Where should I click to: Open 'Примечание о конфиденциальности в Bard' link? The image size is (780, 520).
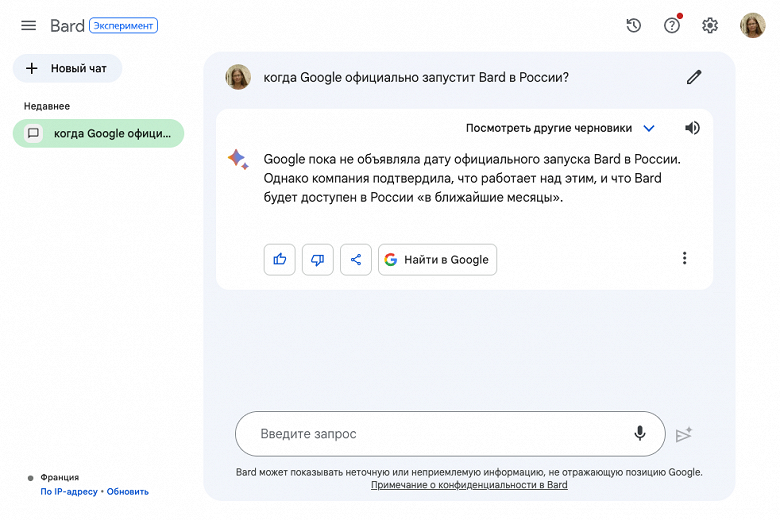469,485
